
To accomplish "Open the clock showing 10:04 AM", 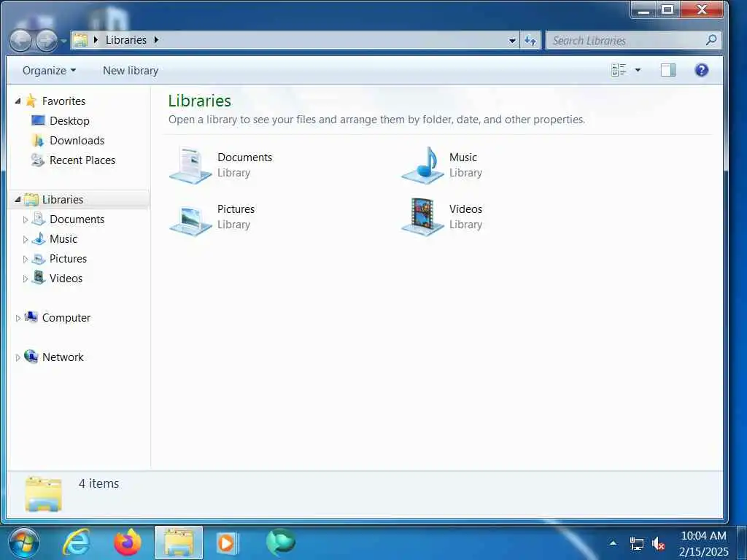I will coord(703,543).
